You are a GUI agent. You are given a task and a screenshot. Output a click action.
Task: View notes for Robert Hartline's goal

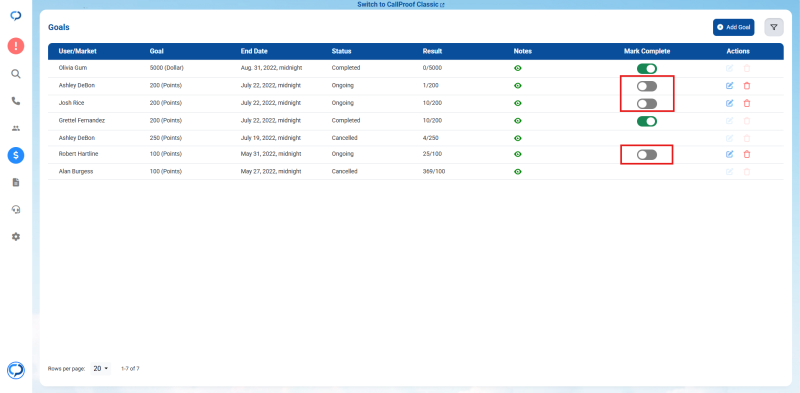coord(518,154)
